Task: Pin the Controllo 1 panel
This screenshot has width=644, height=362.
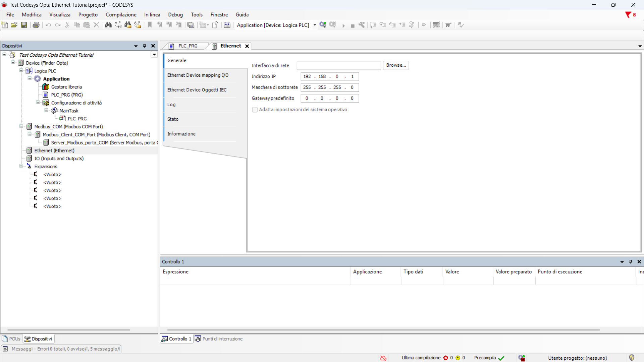Action: pyautogui.click(x=631, y=262)
